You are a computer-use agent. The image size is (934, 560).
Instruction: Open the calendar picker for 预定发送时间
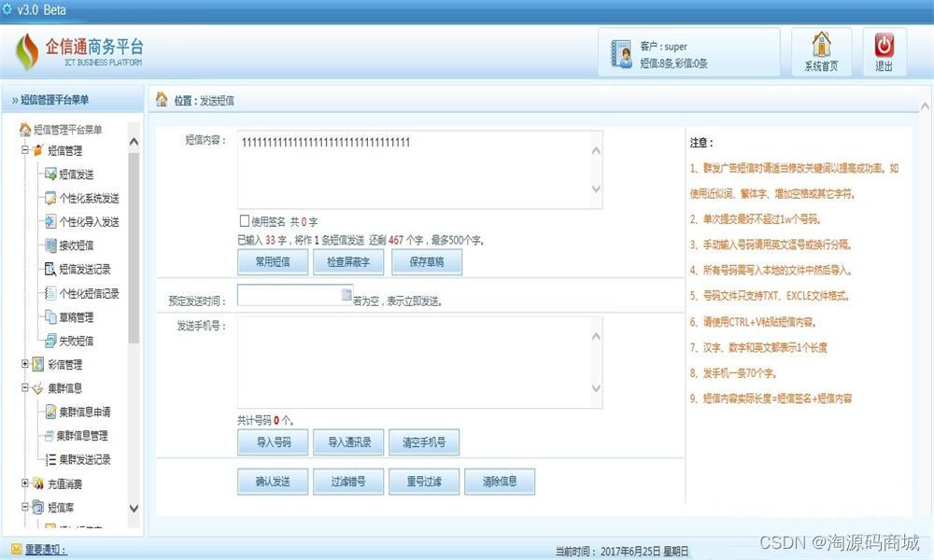click(347, 295)
